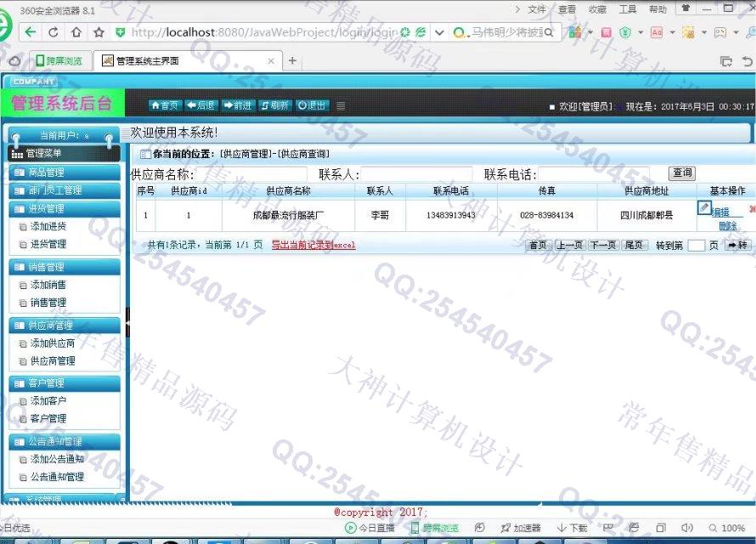
Task: Bookmark page with the star icon
Action: (99, 32)
